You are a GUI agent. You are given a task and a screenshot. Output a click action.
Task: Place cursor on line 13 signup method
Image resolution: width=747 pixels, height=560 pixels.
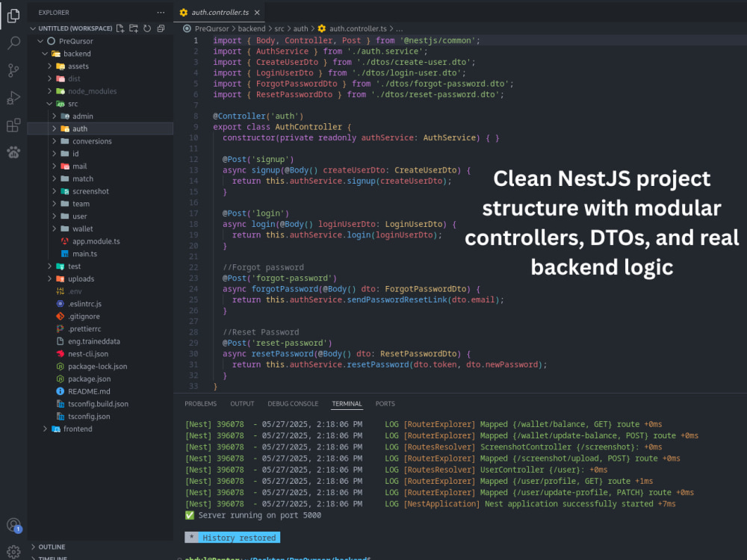[266, 170]
